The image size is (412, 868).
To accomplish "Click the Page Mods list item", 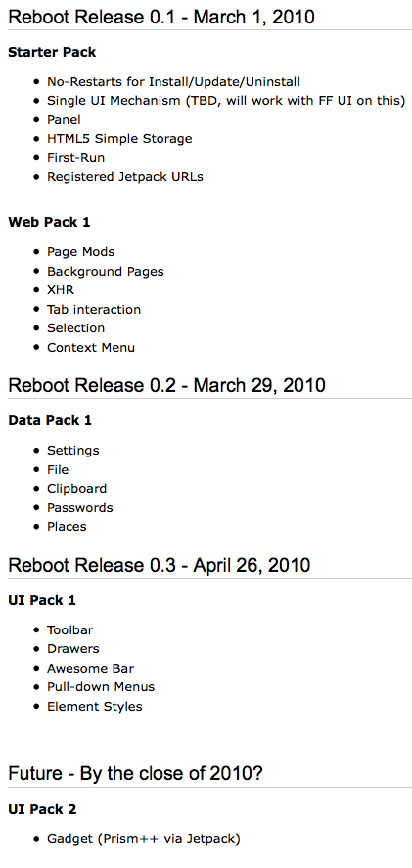I will point(81,252).
